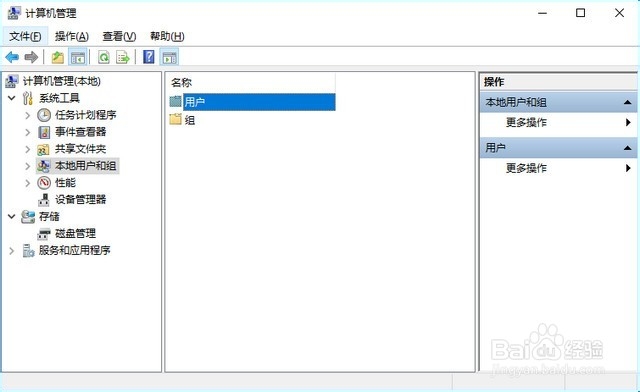Open the 文件(F) menu

pyautogui.click(x=25, y=36)
